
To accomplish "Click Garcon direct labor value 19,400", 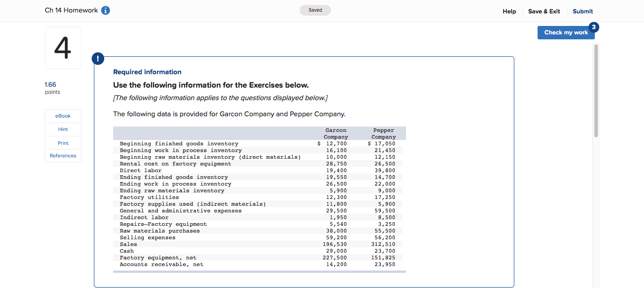I will pyautogui.click(x=336, y=170).
